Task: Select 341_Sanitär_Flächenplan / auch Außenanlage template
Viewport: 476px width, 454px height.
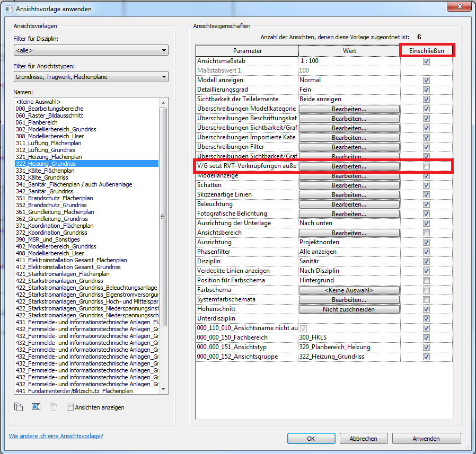Action: (x=74, y=184)
